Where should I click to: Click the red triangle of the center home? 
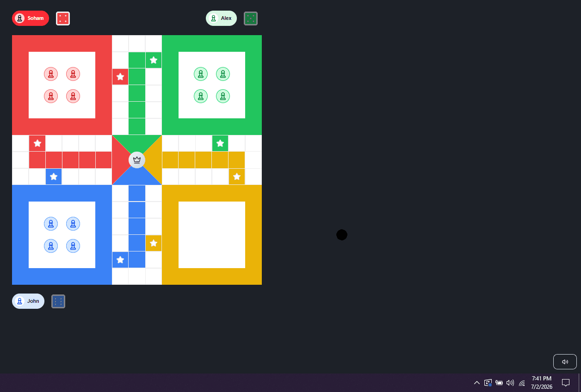coord(119,160)
